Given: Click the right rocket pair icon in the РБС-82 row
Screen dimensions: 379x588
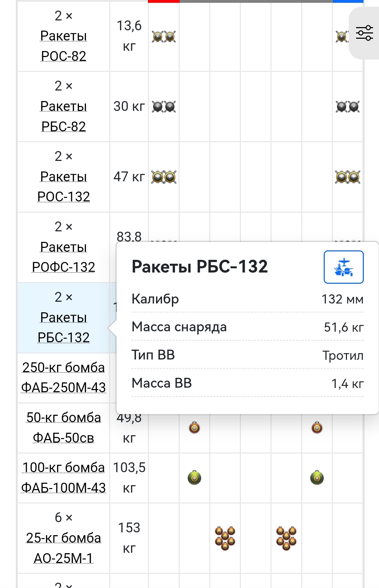Looking at the screenshot, I should point(348,107).
